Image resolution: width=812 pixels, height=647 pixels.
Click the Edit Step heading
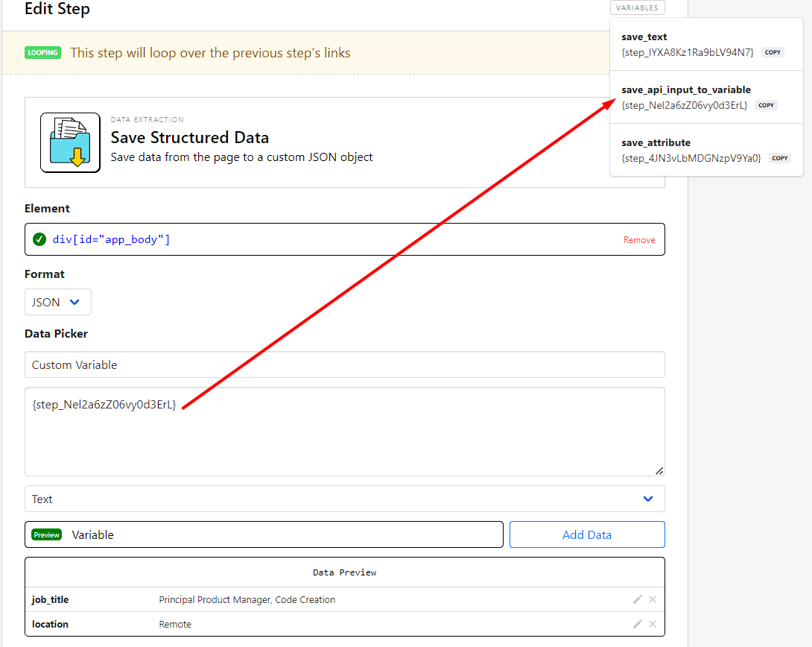[x=57, y=9]
